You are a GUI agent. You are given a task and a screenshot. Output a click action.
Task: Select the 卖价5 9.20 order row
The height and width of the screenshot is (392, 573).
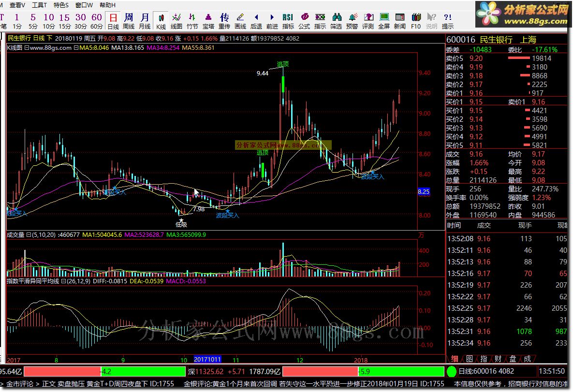[506, 58]
